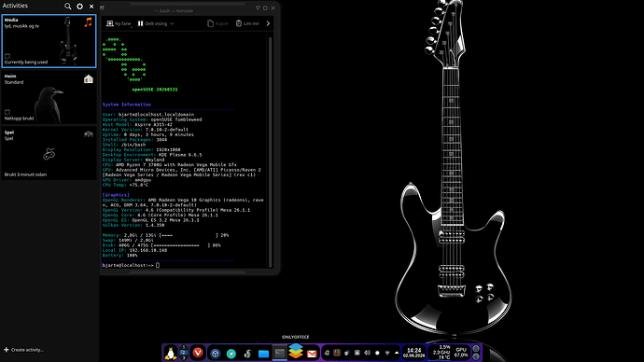Open the teal round app icon in dock
Image resolution: width=644 pixels, height=362 pixels.
(x=231, y=354)
